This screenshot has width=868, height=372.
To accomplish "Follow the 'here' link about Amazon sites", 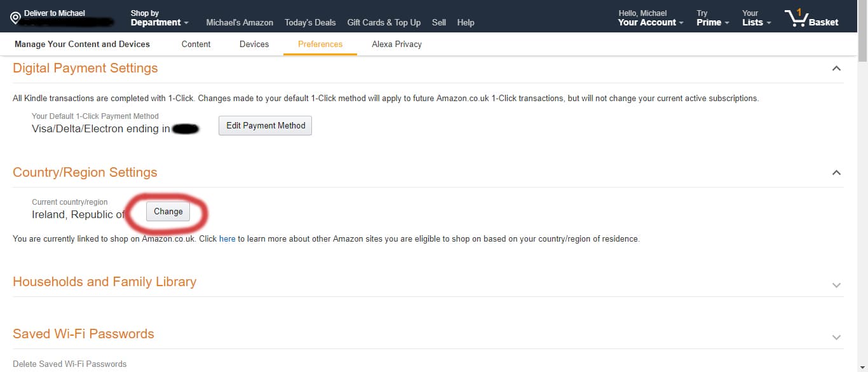I will [227, 239].
